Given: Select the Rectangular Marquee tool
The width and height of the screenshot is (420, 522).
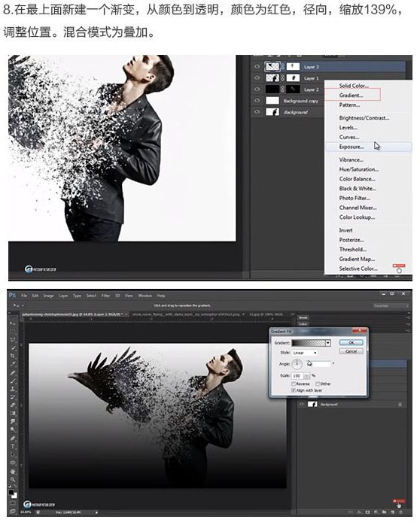Looking at the screenshot, I should [x=12, y=331].
